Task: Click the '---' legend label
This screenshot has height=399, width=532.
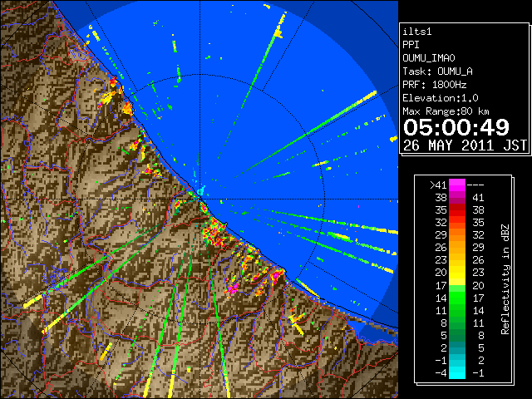Action: pos(475,185)
